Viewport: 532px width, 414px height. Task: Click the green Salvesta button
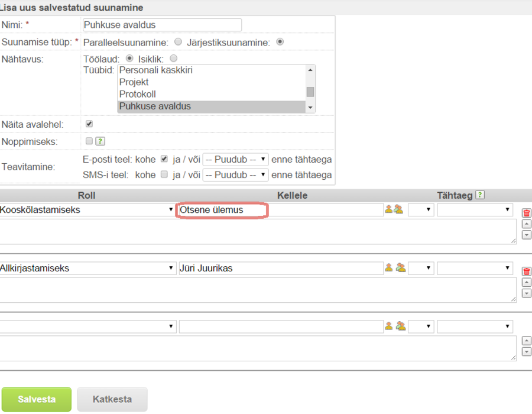tap(37, 399)
